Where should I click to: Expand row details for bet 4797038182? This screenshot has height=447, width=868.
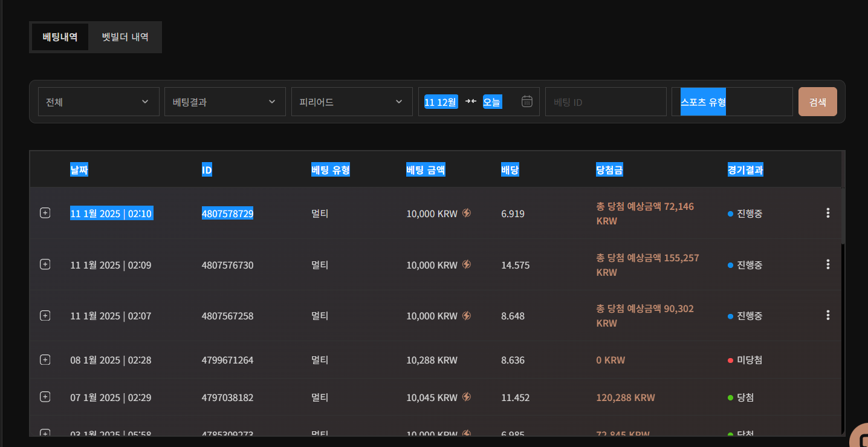tap(45, 397)
